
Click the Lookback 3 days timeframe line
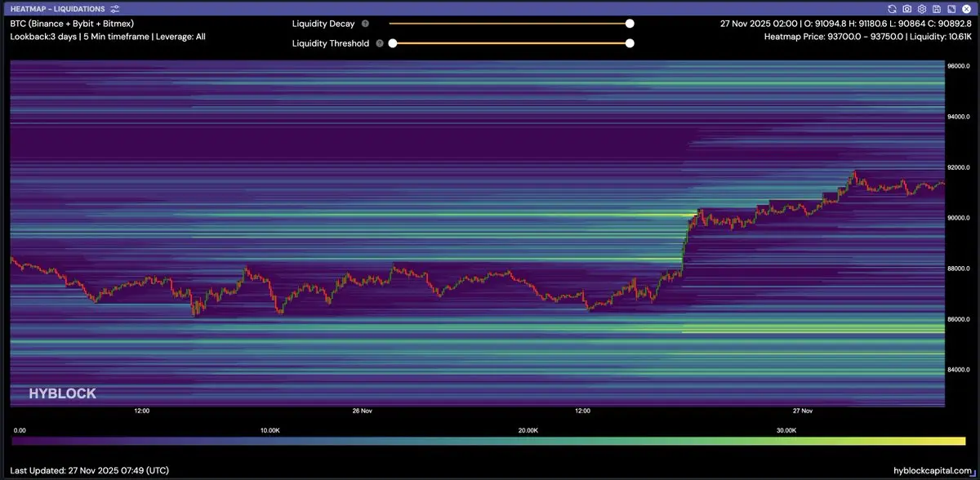(108, 37)
